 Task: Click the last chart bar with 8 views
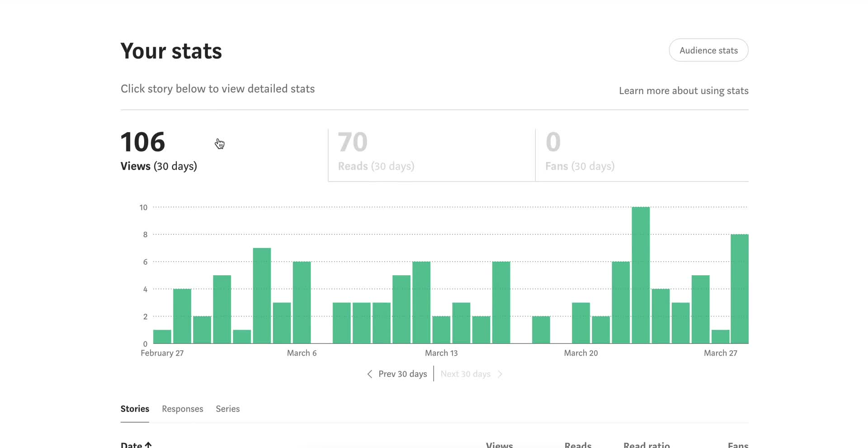pyautogui.click(x=740, y=289)
